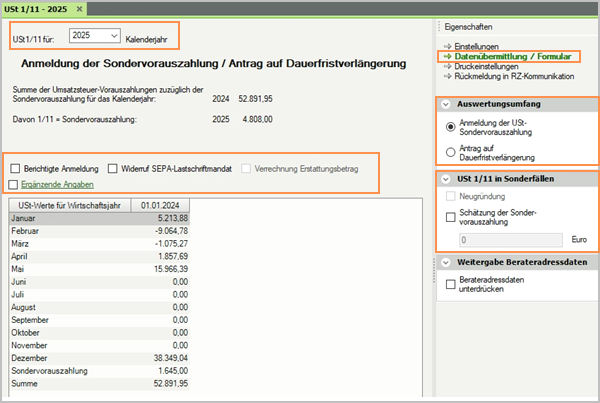
Task: Collapse the Auswertungsumfang section
Action: (x=445, y=104)
